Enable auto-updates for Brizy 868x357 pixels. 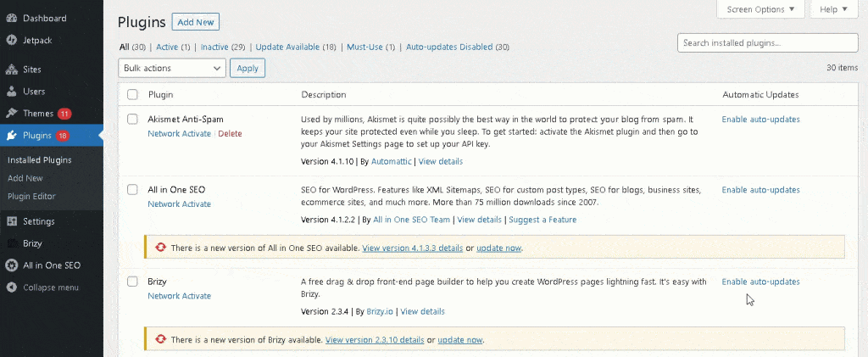click(x=760, y=282)
